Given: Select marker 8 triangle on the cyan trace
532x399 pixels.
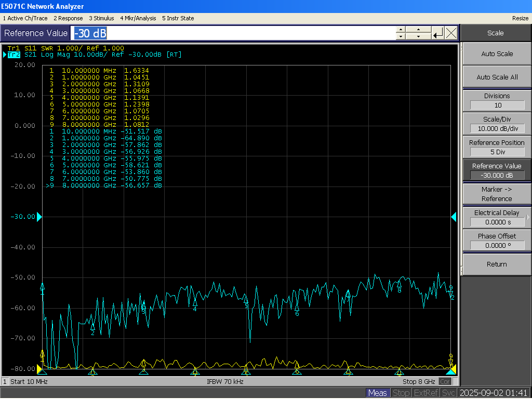Looking at the screenshot, I should [399, 285].
